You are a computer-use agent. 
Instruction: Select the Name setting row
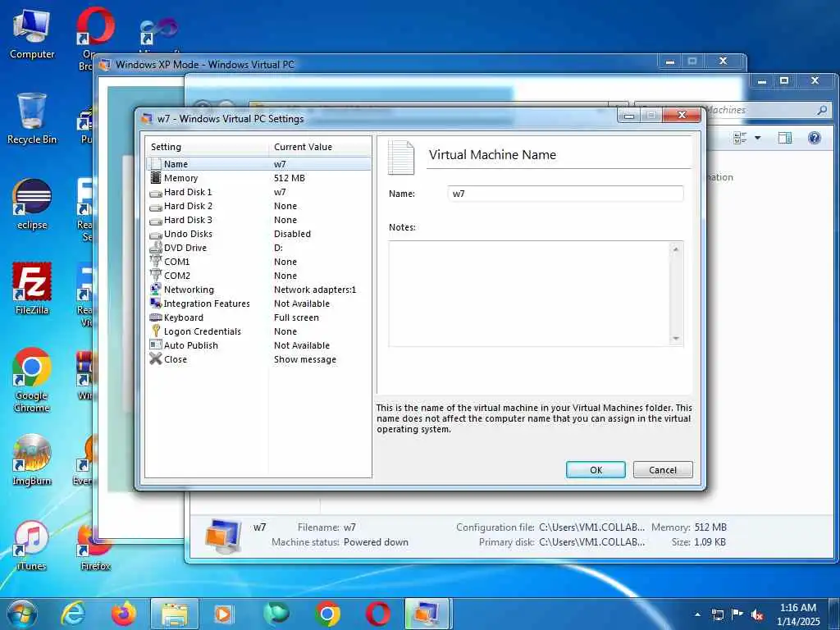(x=258, y=164)
